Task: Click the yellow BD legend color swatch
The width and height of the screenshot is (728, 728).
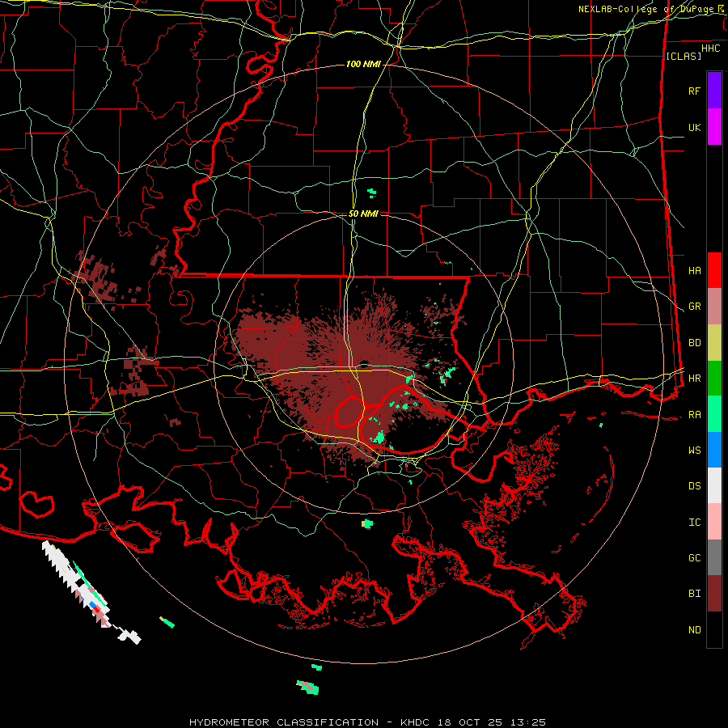Action: [714, 343]
